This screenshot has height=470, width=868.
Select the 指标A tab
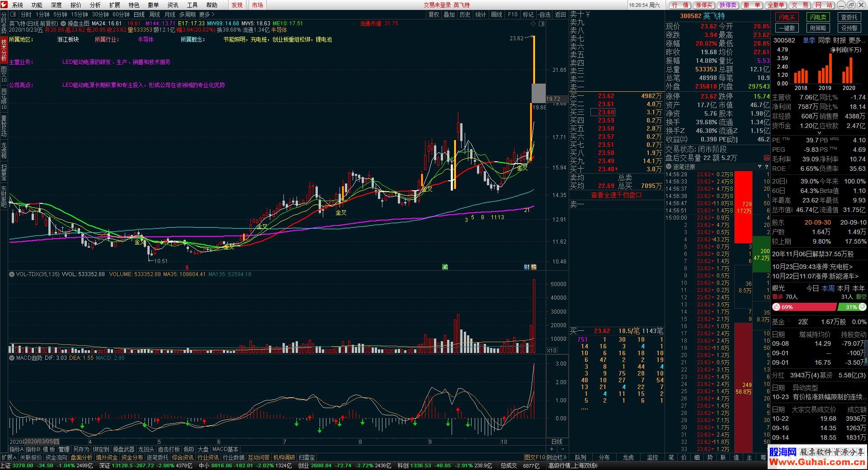coord(17,449)
